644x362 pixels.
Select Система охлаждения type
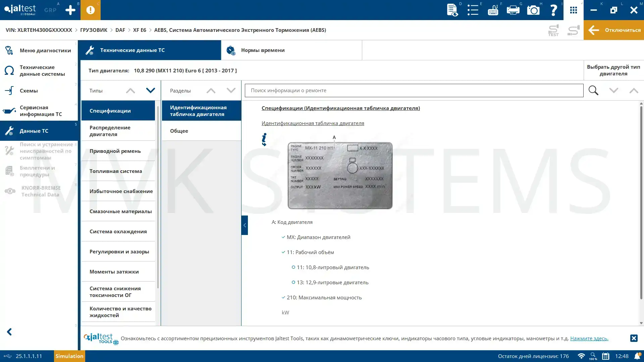(118, 231)
